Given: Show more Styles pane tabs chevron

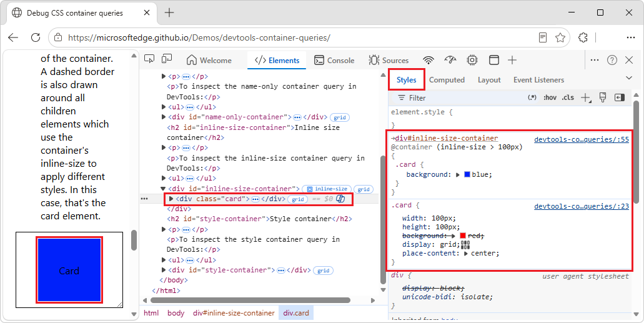Looking at the screenshot, I should click(x=629, y=78).
